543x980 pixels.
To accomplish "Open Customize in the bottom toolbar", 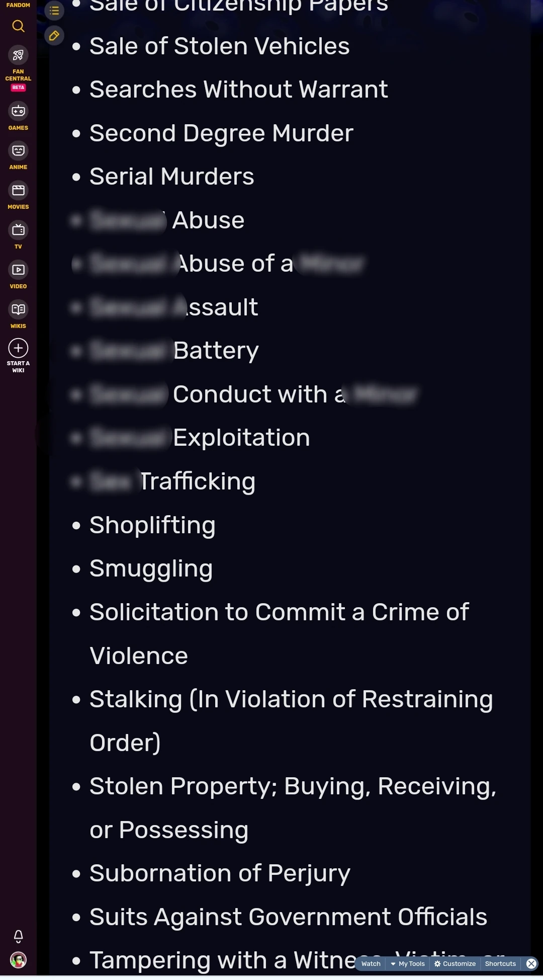I will [455, 964].
